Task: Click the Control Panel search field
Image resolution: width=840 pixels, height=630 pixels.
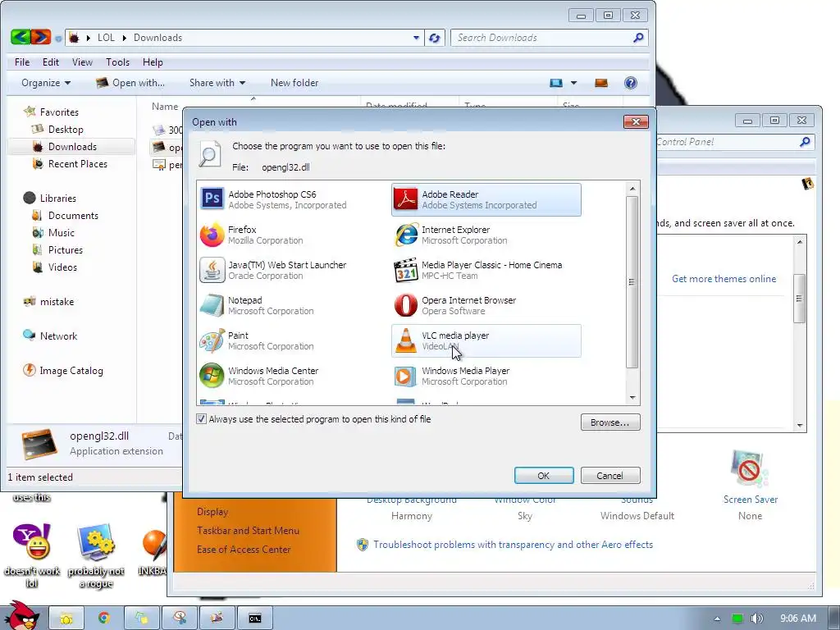Action: click(x=728, y=142)
